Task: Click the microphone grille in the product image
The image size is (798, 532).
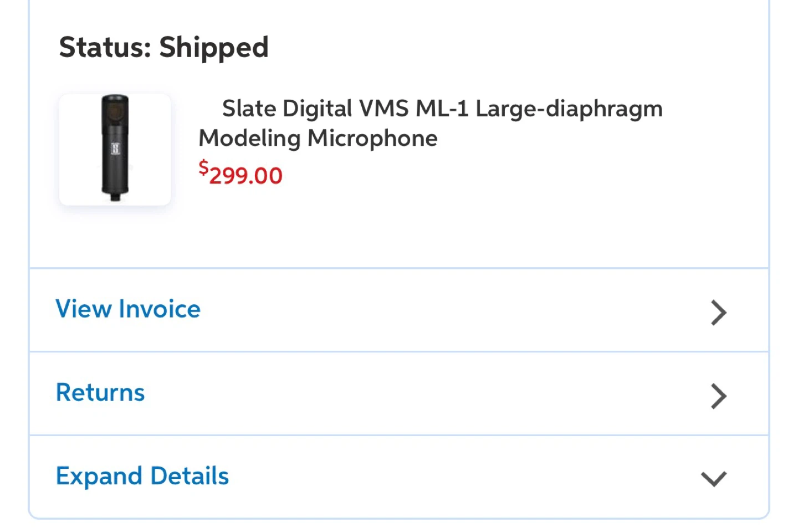Action: click(x=115, y=110)
